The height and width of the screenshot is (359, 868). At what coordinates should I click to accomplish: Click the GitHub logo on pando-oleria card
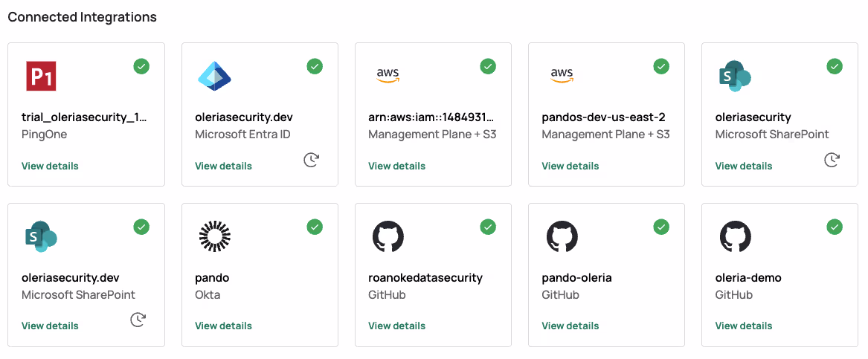coord(562,236)
